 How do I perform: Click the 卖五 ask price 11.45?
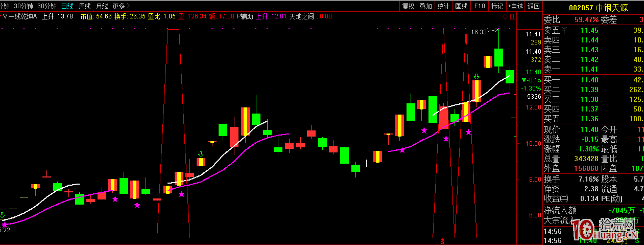click(x=589, y=30)
